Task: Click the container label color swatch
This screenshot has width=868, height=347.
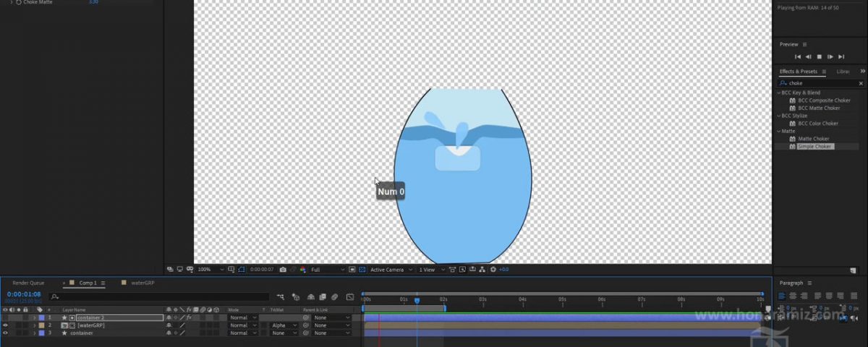Action: [x=41, y=333]
